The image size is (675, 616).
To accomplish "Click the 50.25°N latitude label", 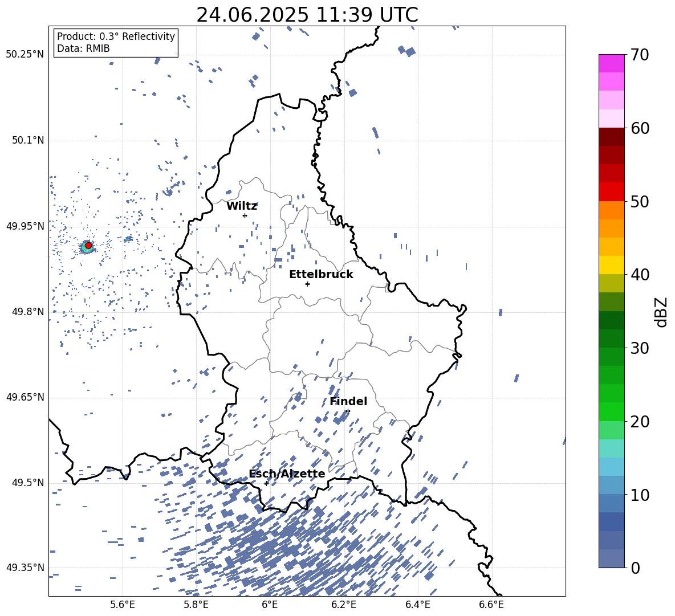I will click(25, 55).
